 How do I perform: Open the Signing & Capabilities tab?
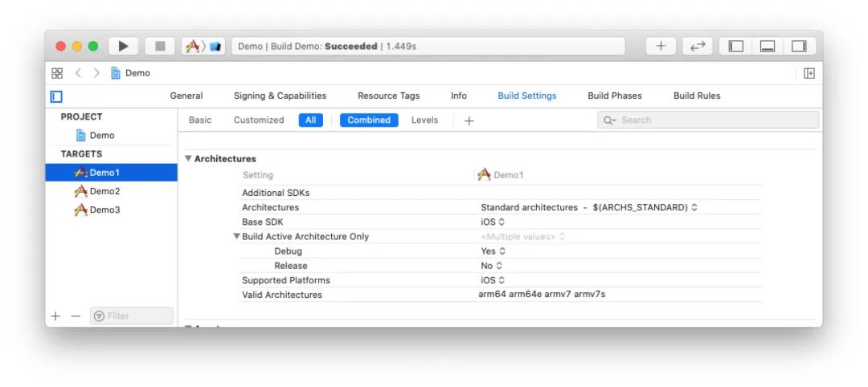[x=280, y=96]
